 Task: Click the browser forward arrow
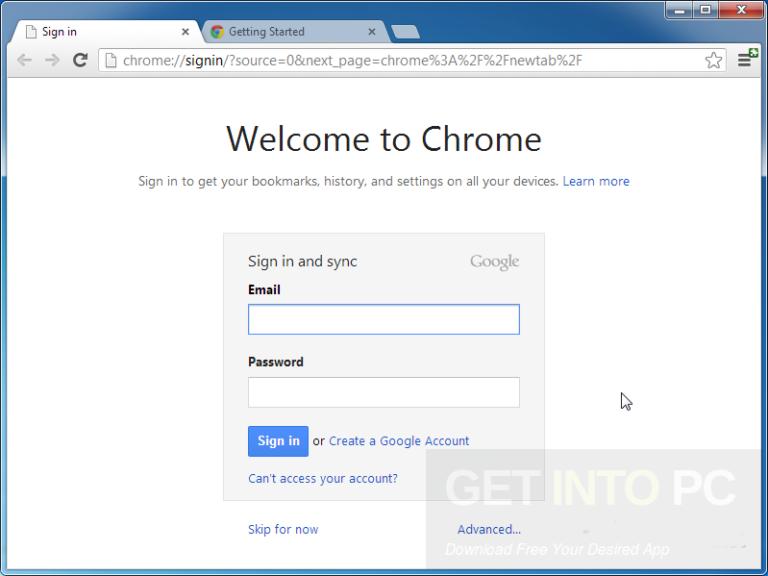52,60
